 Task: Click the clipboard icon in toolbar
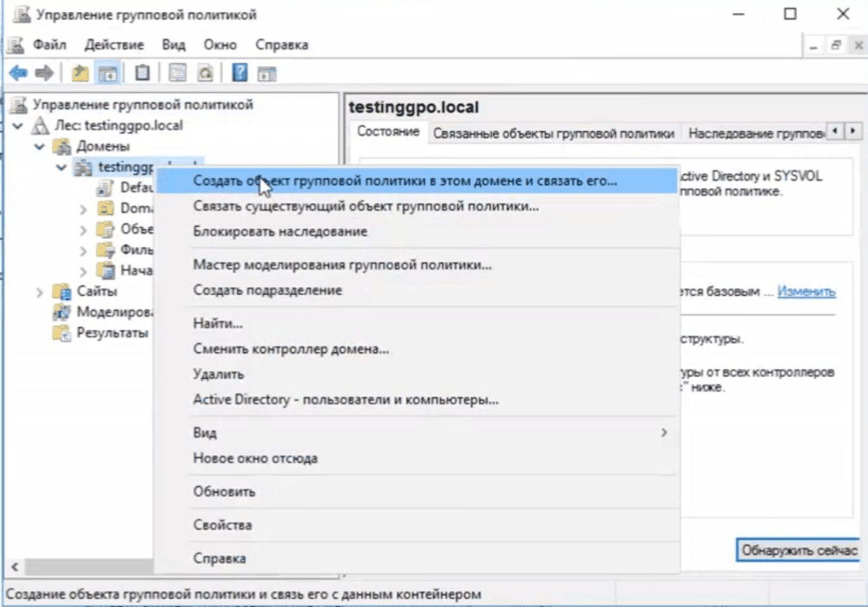pos(142,73)
